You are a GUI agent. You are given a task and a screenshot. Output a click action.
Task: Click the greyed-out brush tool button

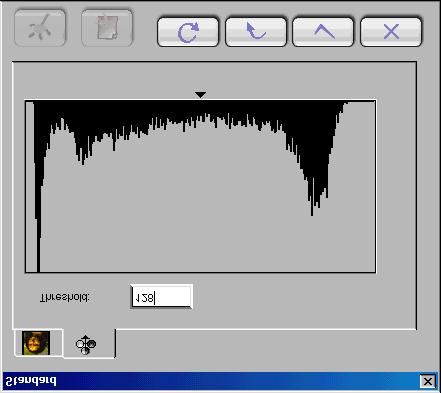(x=40, y=28)
